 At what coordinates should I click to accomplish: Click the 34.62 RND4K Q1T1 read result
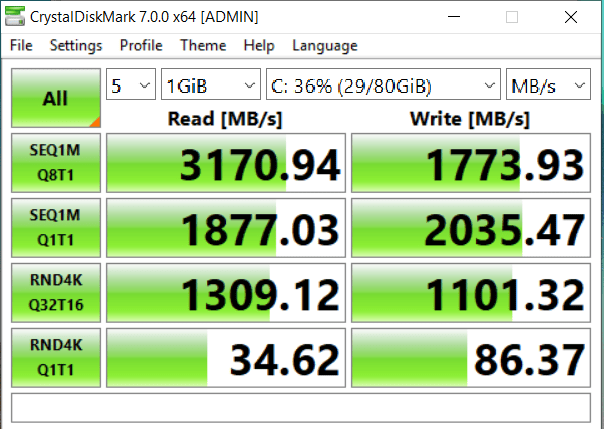click(x=226, y=358)
